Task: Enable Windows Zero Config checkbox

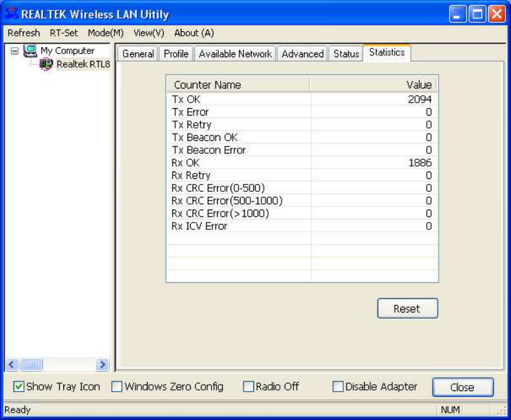Action: [x=116, y=387]
